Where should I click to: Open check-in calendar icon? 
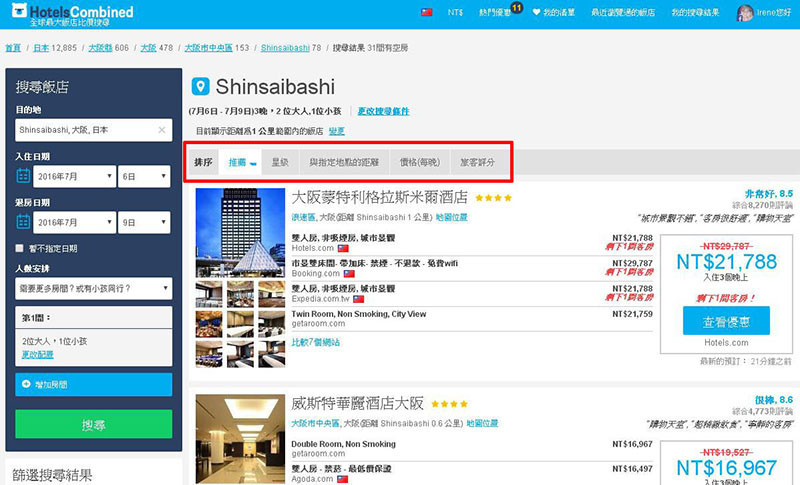23,176
